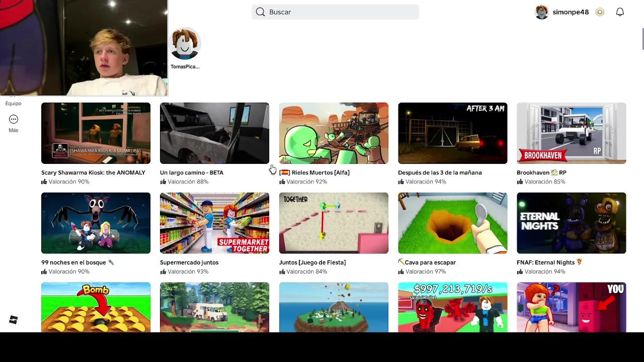The width and height of the screenshot is (644, 362).
Task: Click Valoración 93% under Supermercado juntos
Action: pos(188,271)
